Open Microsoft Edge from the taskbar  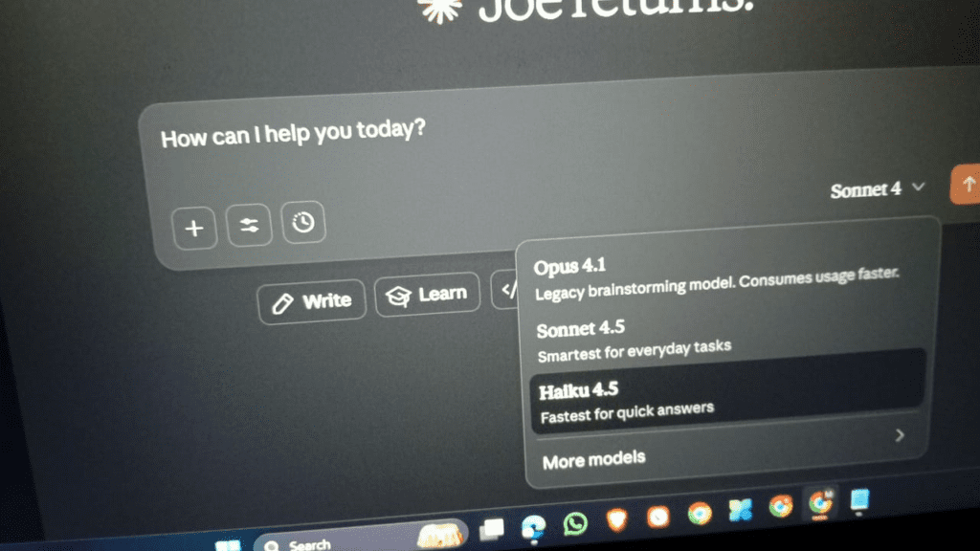(533, 527)
